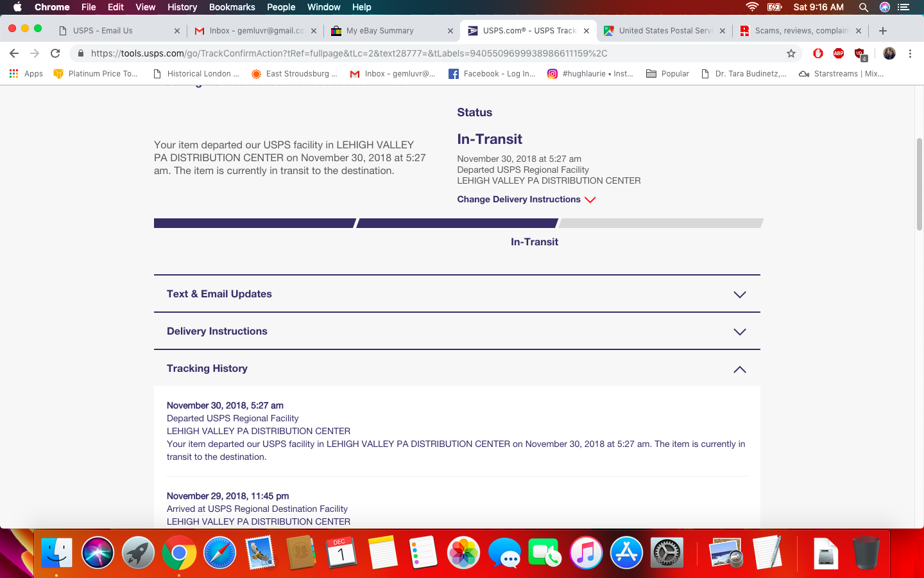The width and height of the screenshot is (924, 578).
Task: Open the Edit menu
Action: coord(116,7)
